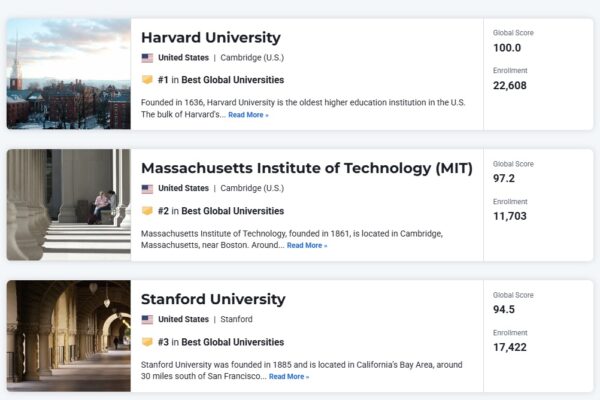Click MIT's '#2 in Best Global Universities' text
This screenshot has width=600, height=400.
point(221,211)
